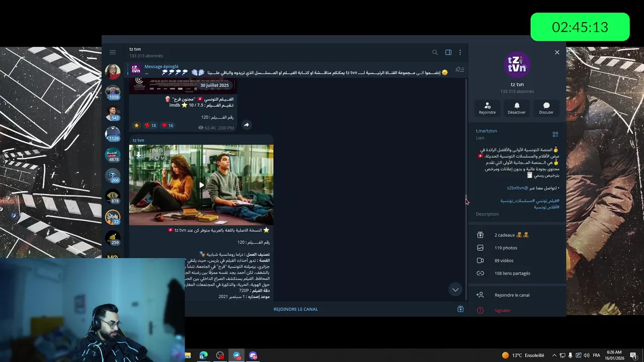644x362 pixels.
Task: Select Rejoindre le canal in info panel
Action: 517,295
